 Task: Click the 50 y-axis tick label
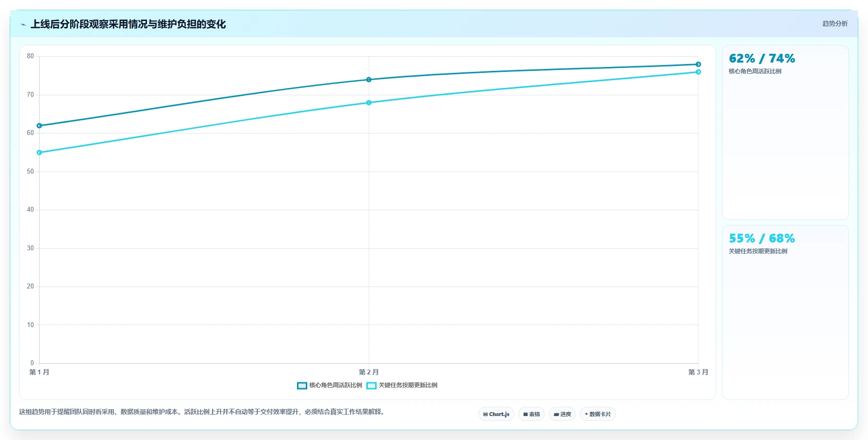point(30,172)
